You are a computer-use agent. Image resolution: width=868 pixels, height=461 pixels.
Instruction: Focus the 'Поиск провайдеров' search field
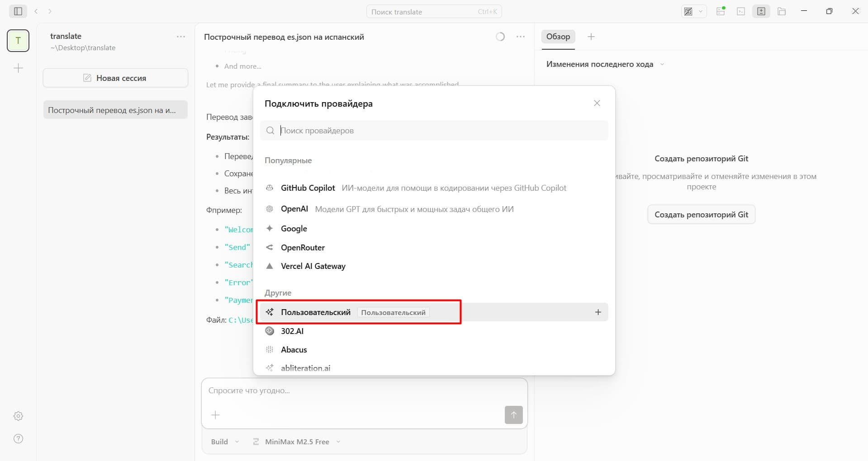[x=434, y=130]
